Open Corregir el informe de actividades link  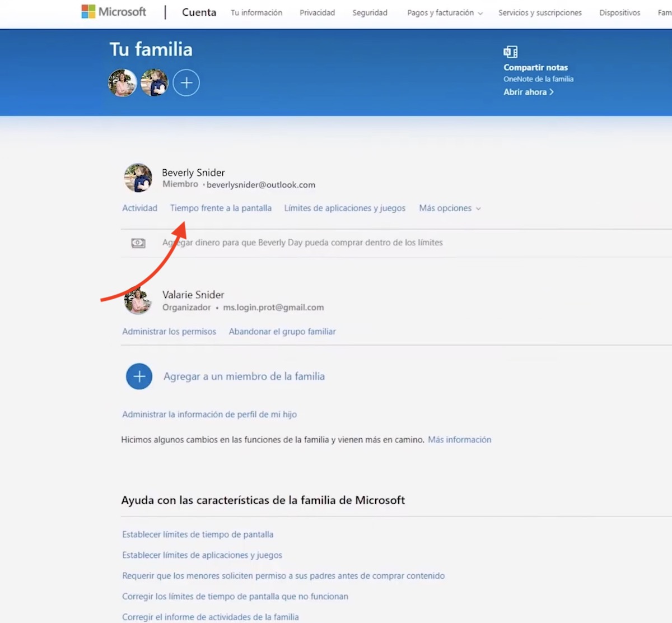click(x=211, y=617)
